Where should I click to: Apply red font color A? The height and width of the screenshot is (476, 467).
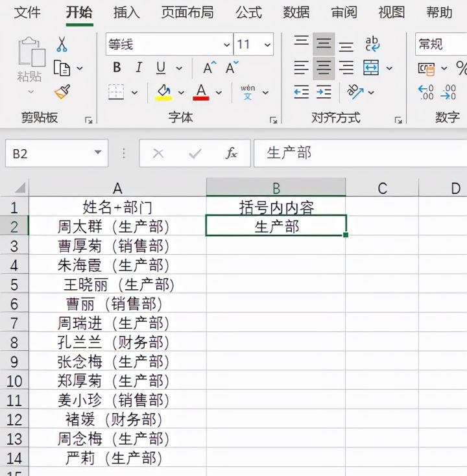pyautogui.click(x=201, y=92)
